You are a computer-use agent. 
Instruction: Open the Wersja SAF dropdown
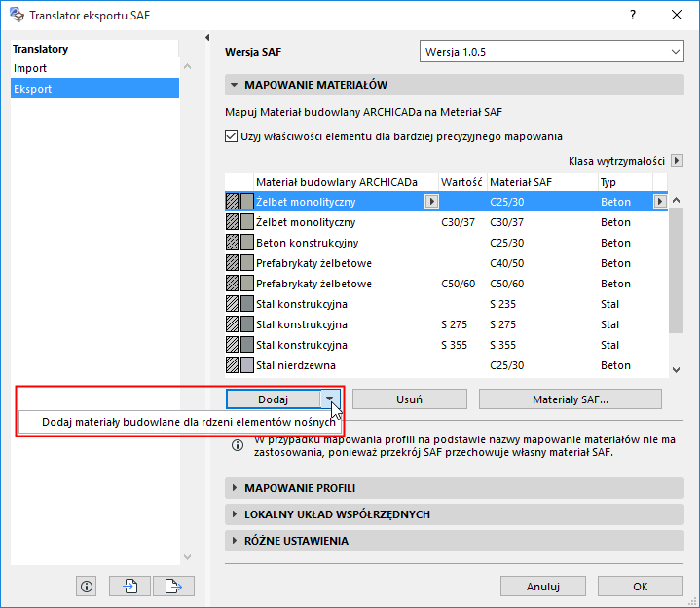[x=551, y=52]
